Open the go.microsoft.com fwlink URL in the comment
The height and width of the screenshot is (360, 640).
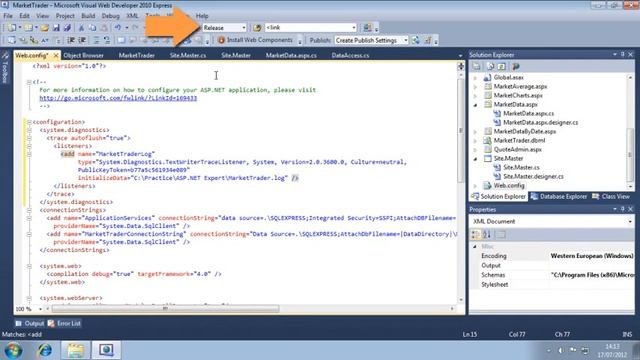coord(118,98)
